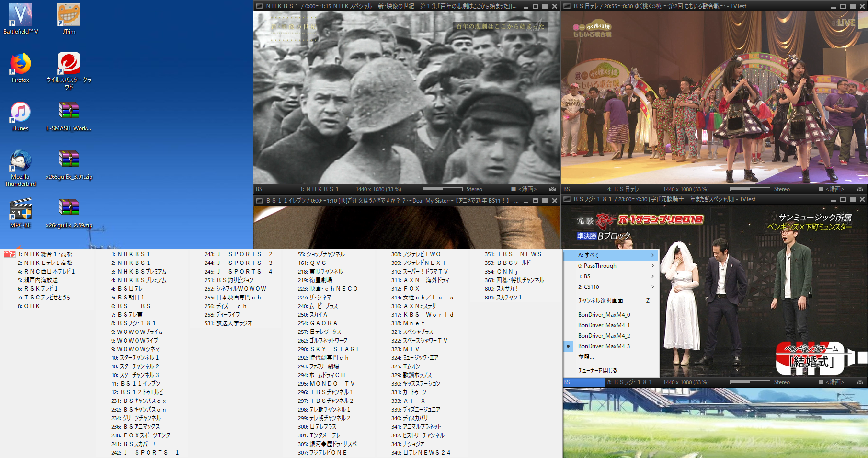Click the BS日テレ live concert video area
Viewport: 868px width, 458px height.
point(714,98)
